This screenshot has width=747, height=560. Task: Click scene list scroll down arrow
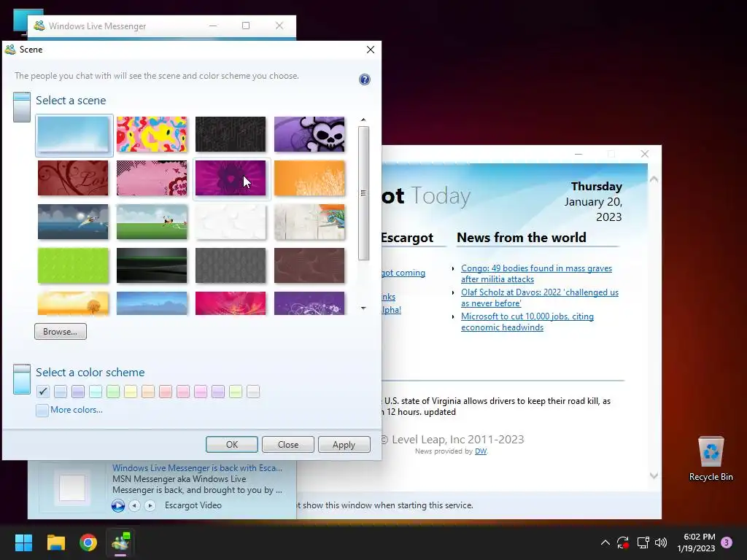pyautogui.click(x=363, y=308)
